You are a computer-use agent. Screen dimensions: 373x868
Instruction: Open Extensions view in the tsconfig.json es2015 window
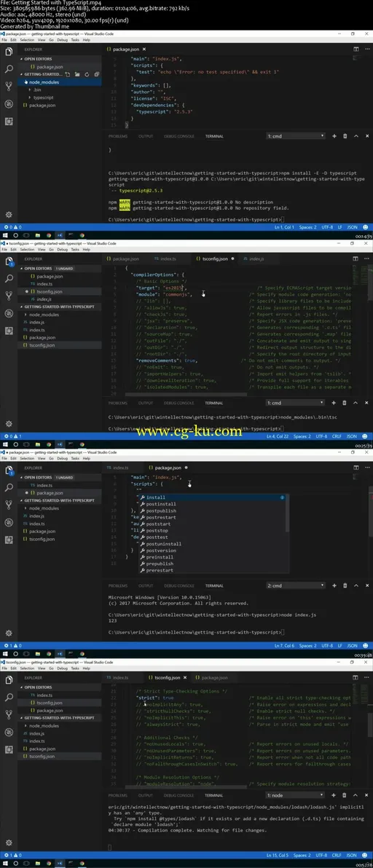click(x=8, y=331)
